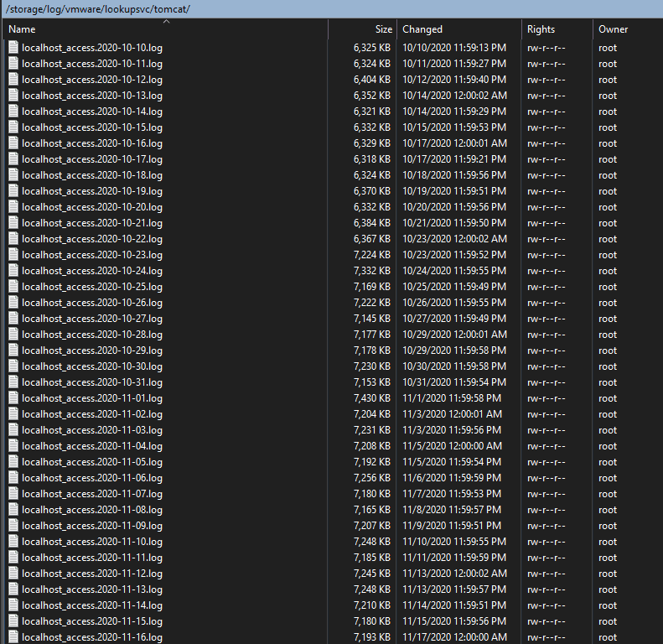Select file localhost_access.2020-11-14.log
The width and height of the screenshot is (663, 644).
tap(92, 605)
